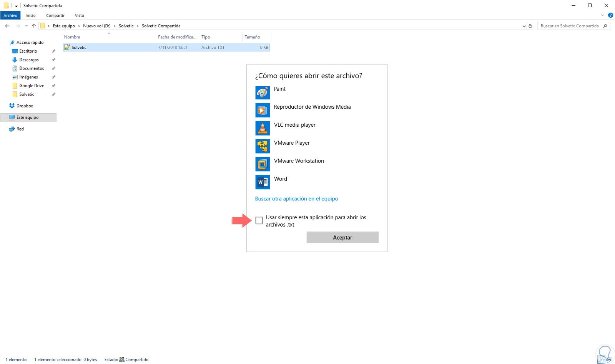Click the Dropbox icon in sidebar

(x=12, y=106)
